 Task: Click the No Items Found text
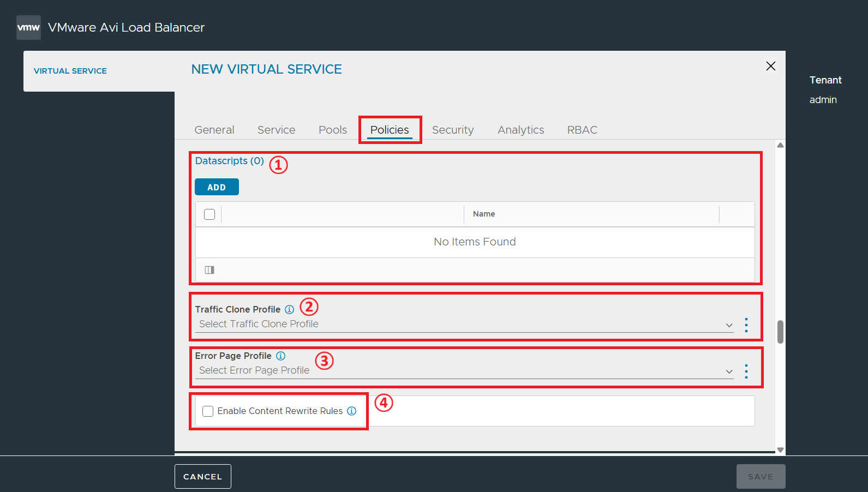pyautogui.click(x=475, y=242)
